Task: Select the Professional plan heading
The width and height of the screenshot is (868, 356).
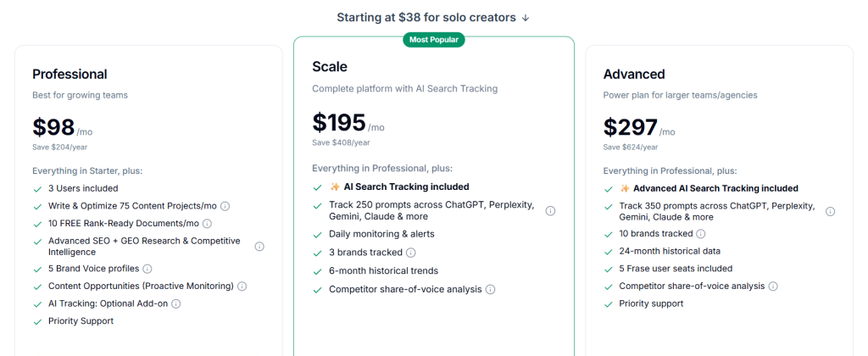Action: [x=70, y=74]
